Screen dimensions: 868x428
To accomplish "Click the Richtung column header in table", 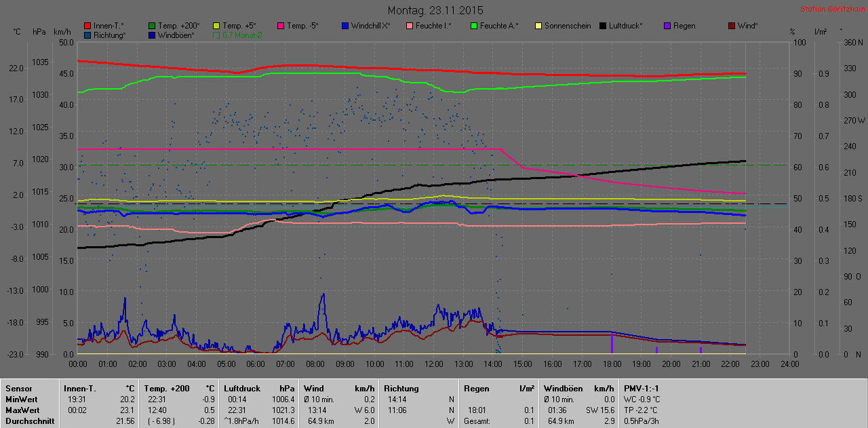I will 402,389.
